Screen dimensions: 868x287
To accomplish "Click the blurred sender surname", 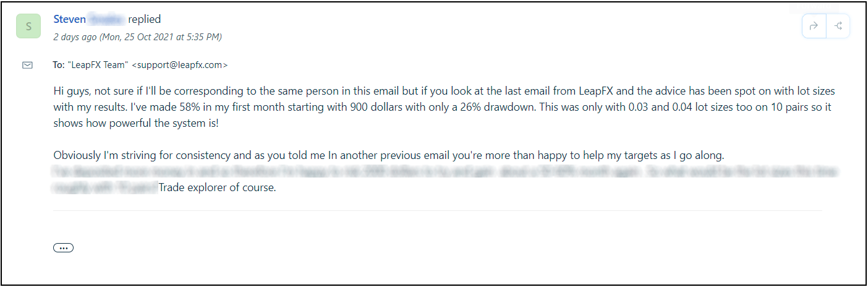I will [107, 19].
